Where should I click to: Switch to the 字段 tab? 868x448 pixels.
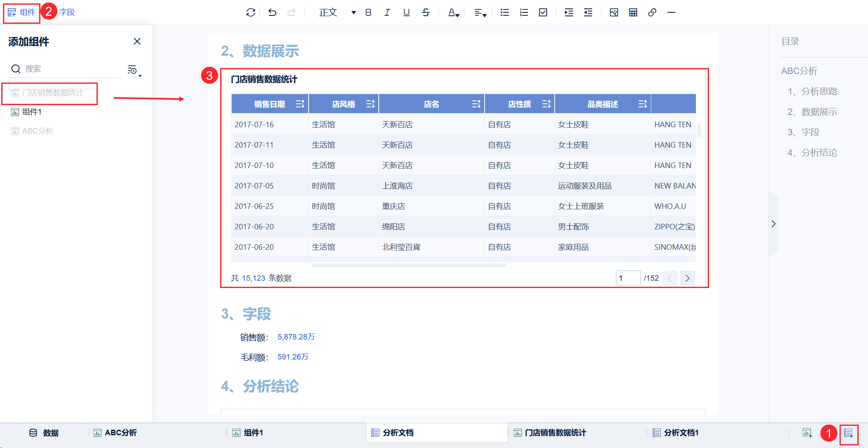[x=67, y=12]
